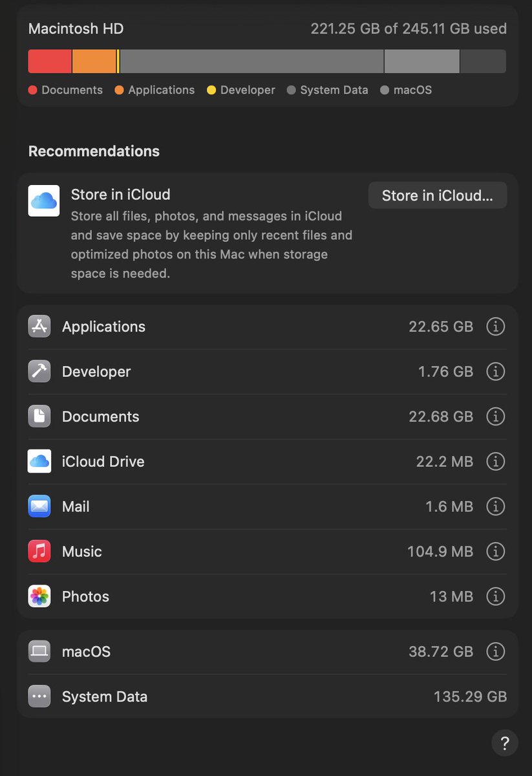Open info for Mail storage
The image size is (532, 776).
(x=496, y=506)
